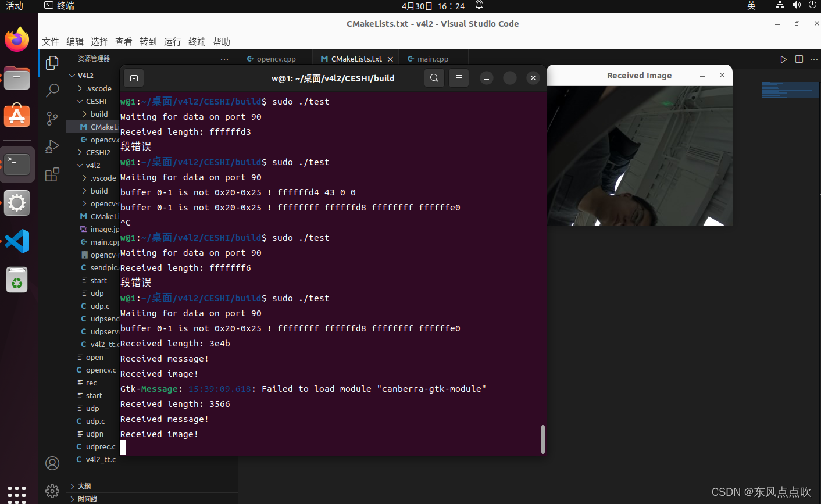
Task: Open the Search view in the activity bar
Action: click(52, 90)
